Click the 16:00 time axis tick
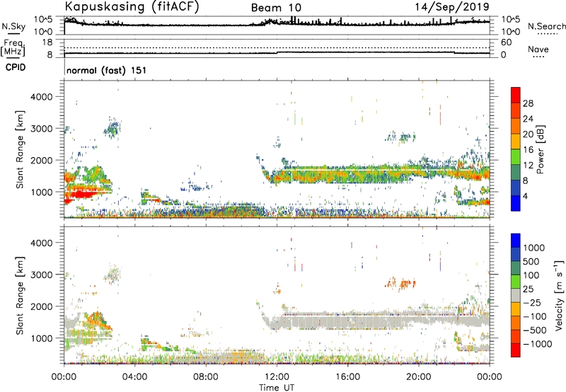This screenshot has height=392, width=566. point(347,377)
